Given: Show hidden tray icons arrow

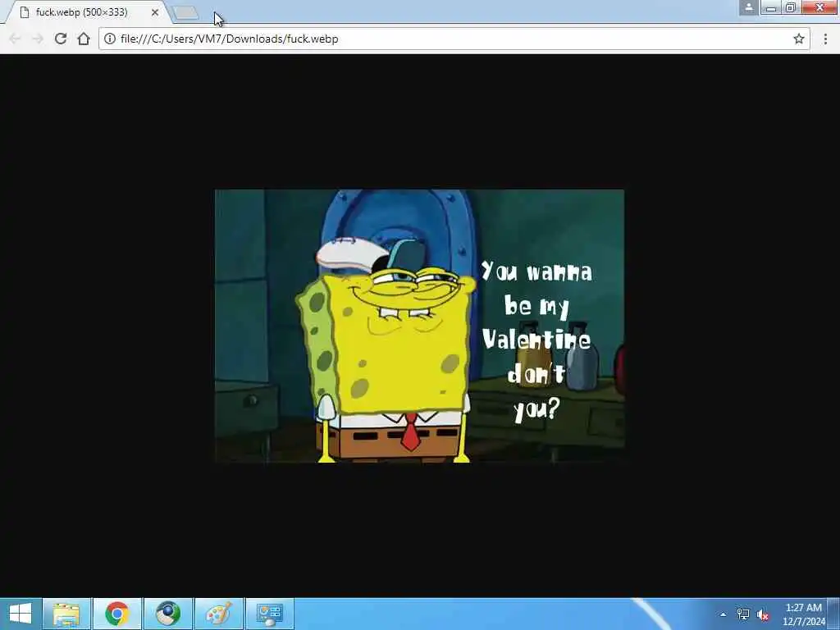Looking at the screenshot, I should click(724, 614).
